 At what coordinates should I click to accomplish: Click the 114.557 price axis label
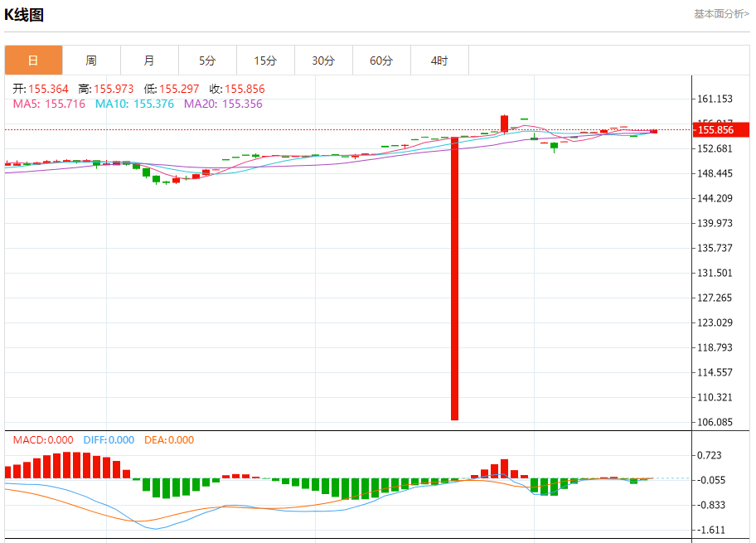[715, 372]
